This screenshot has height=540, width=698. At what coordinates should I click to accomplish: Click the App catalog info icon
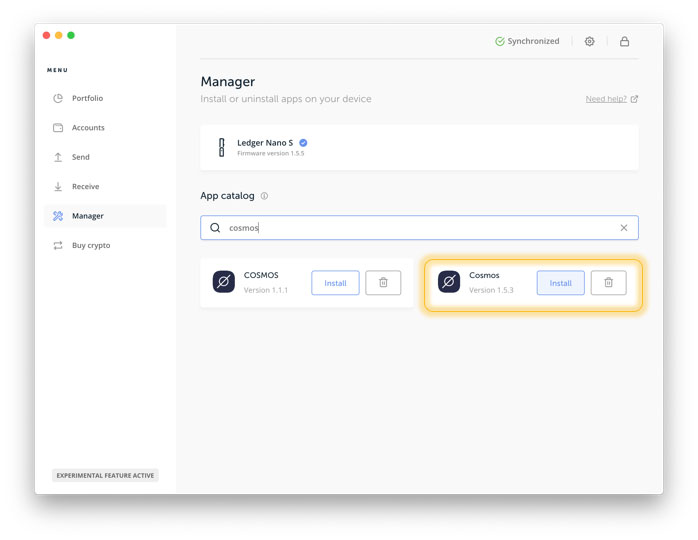coord(264,196)
